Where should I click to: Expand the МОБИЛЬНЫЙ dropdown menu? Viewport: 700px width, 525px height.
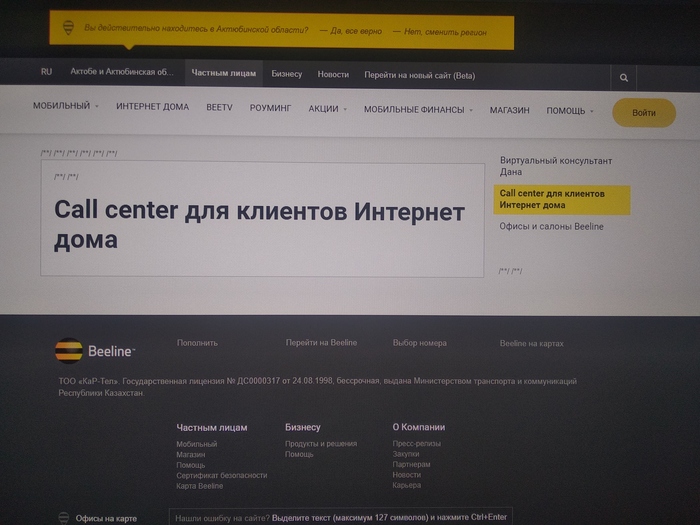click(66, 106)
